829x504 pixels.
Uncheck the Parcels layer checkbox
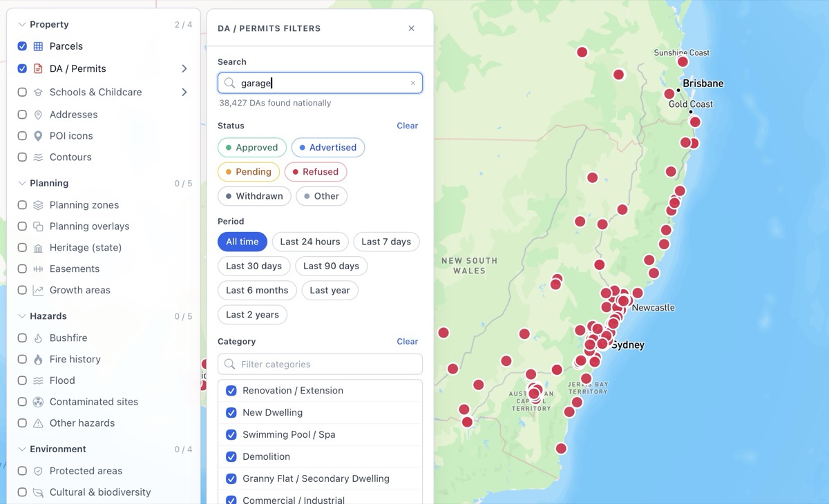point(22,46)
